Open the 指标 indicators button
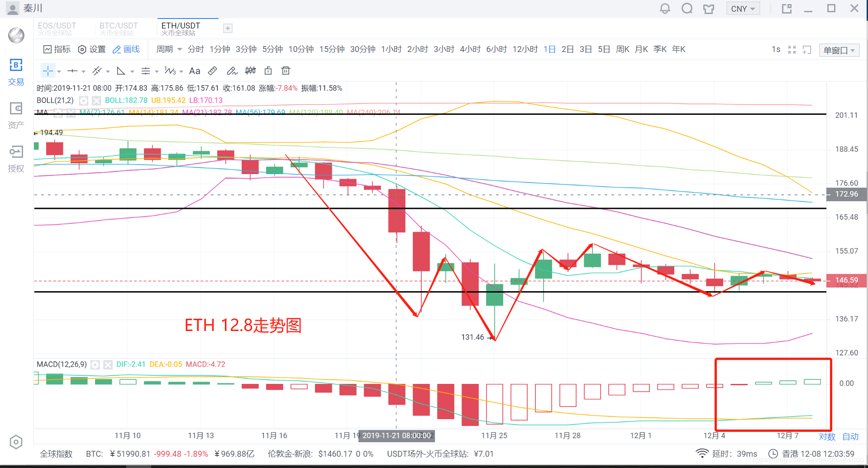This screenshot has height=468, width=868. click(x=57, y=49)
